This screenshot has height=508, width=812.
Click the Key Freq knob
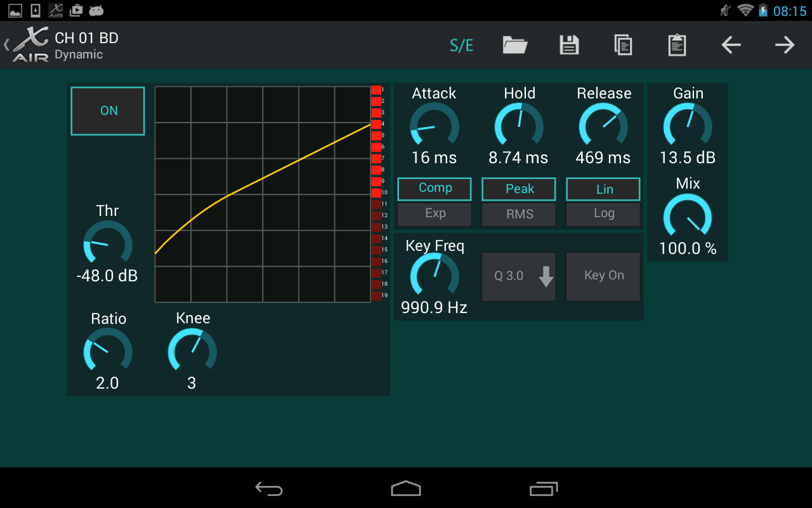pyautogui.click(x=434, y=276)
